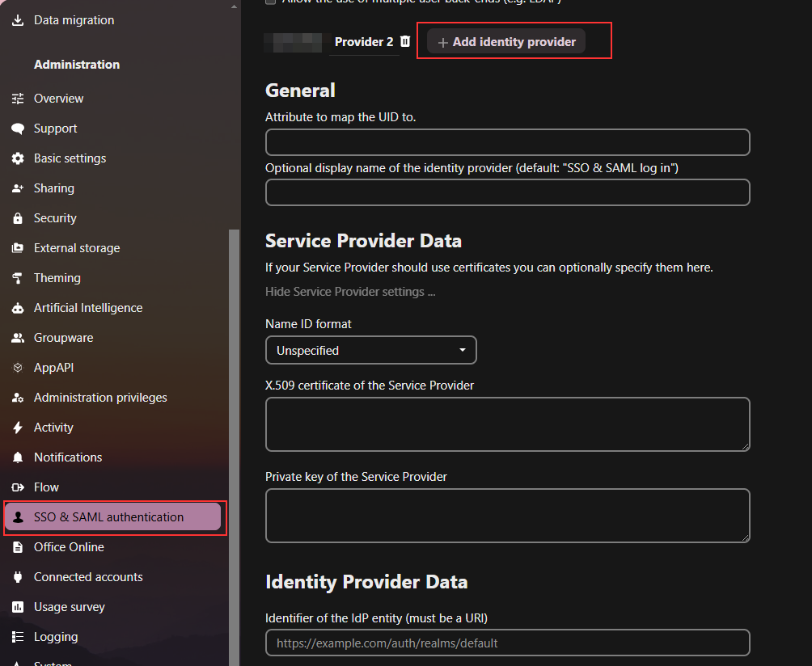Click the Activity lightning bolt icon
Screen dimensions: 812x666
click(18, 428)
